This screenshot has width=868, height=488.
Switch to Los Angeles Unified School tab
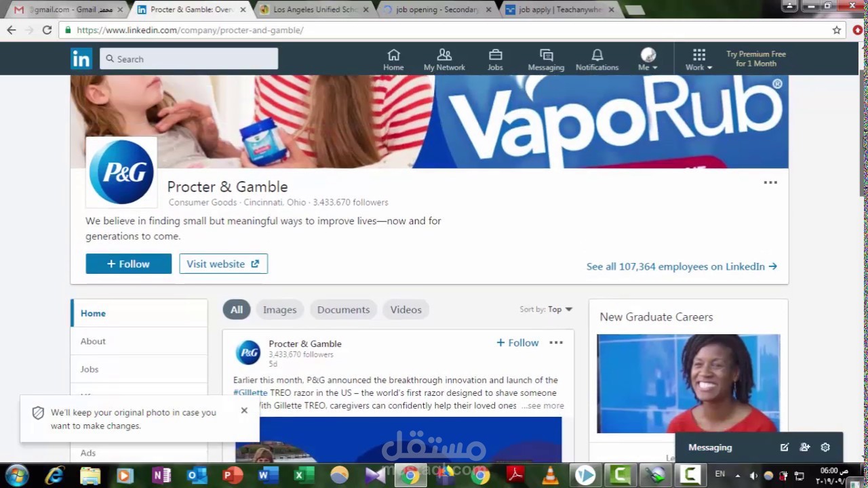click(x=315, y=9)
